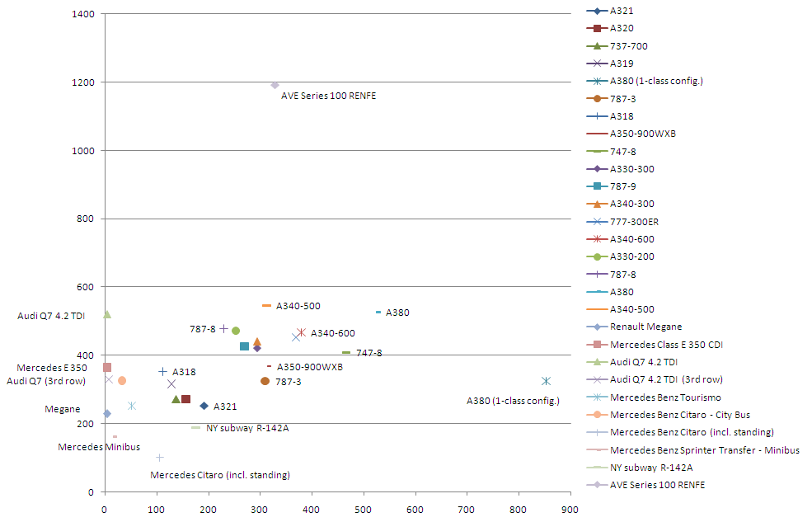This screenshot has width=812, height=522.
Task: Click the Mercedes Minibus data label on plot
Action: pos(99,447)
